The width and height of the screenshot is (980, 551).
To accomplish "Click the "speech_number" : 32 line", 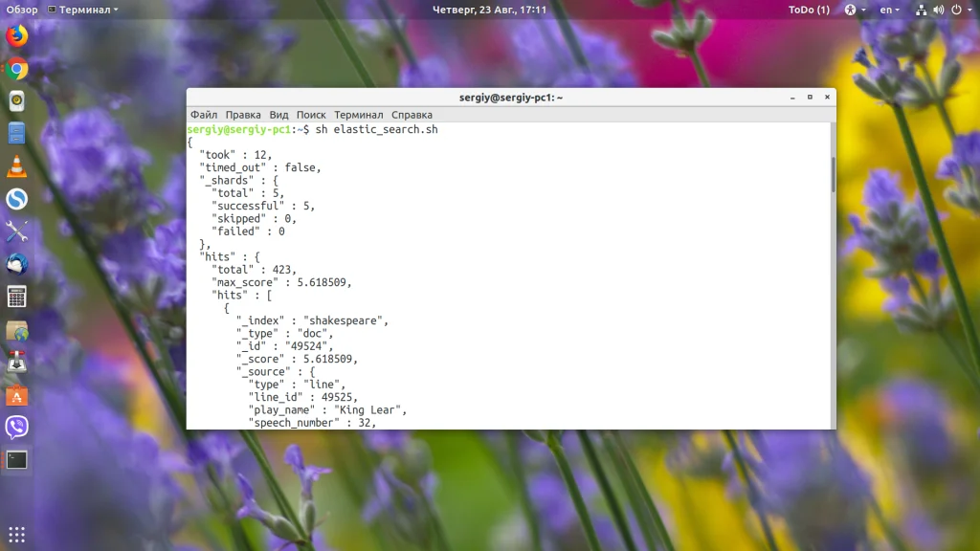I will [x=312, y=423].
